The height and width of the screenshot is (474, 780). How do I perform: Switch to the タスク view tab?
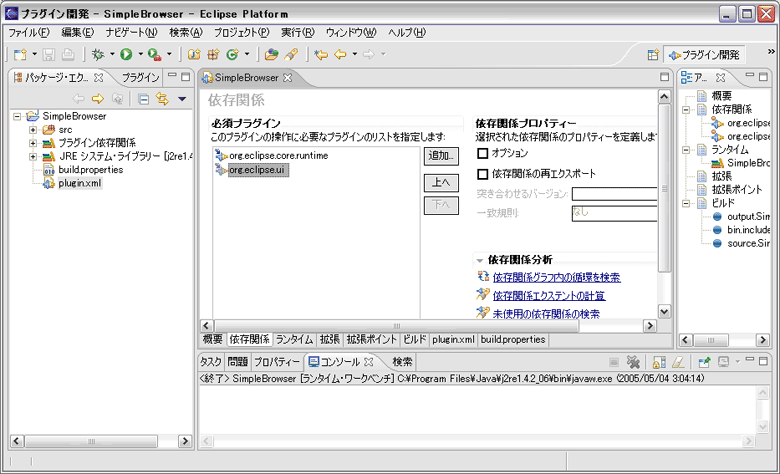click(210, 362)
